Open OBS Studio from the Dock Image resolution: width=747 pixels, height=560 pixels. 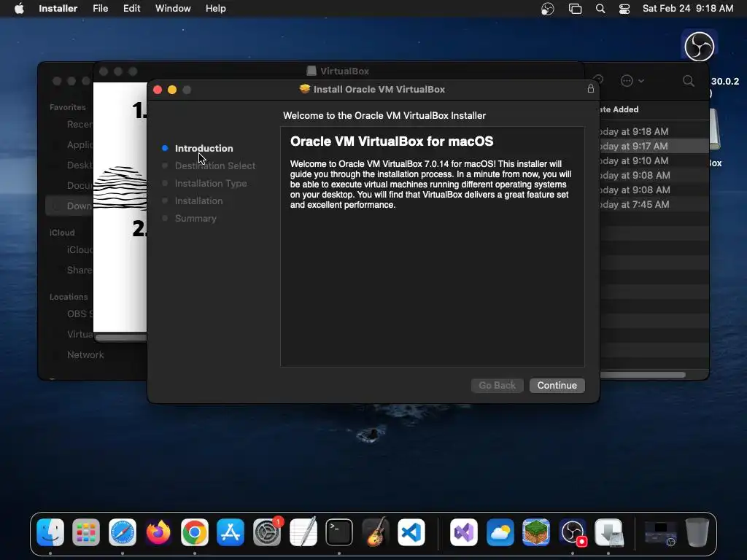[572, 532]
